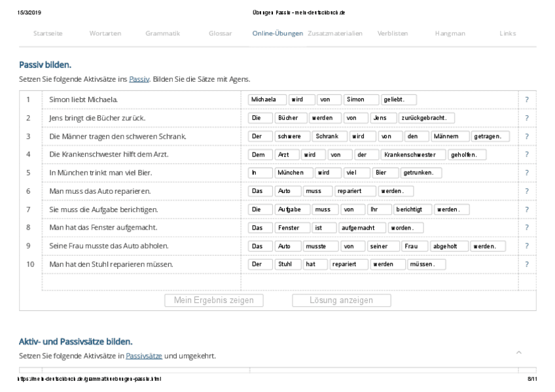Click the scroll-to-top chevron arrow
The height and width of the screenshot is (392, 555).
(519, 352)
